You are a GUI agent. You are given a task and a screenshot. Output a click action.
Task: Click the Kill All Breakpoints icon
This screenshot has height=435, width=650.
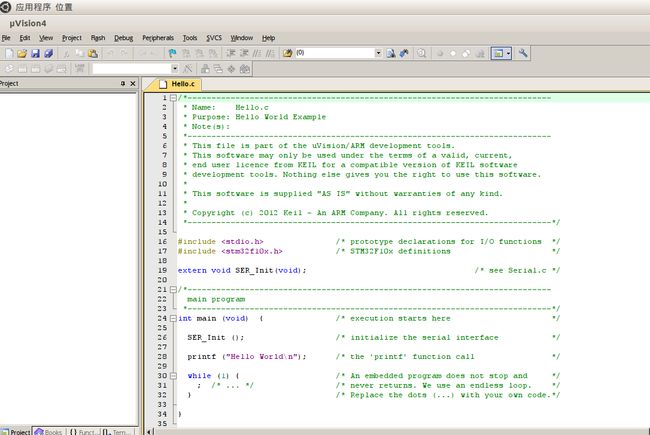click(480, 53)
